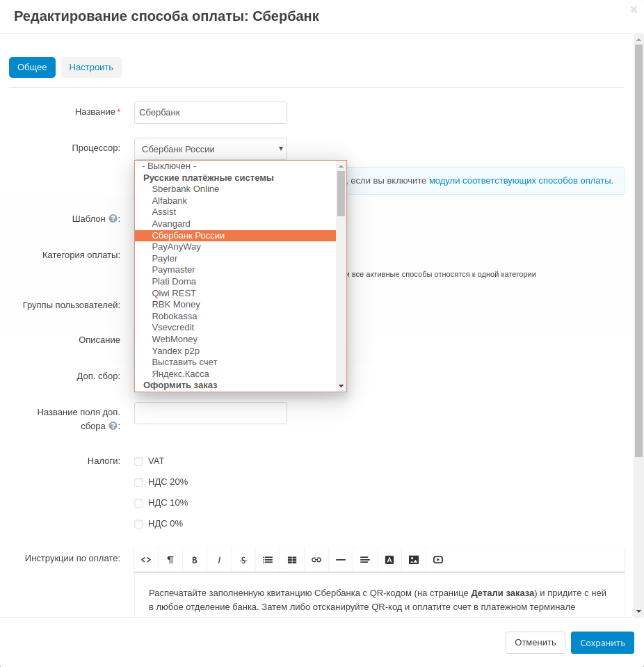
Task: Insert a bulleted list in the instructions
Action: pyautogui.click(x=268, y=560)
